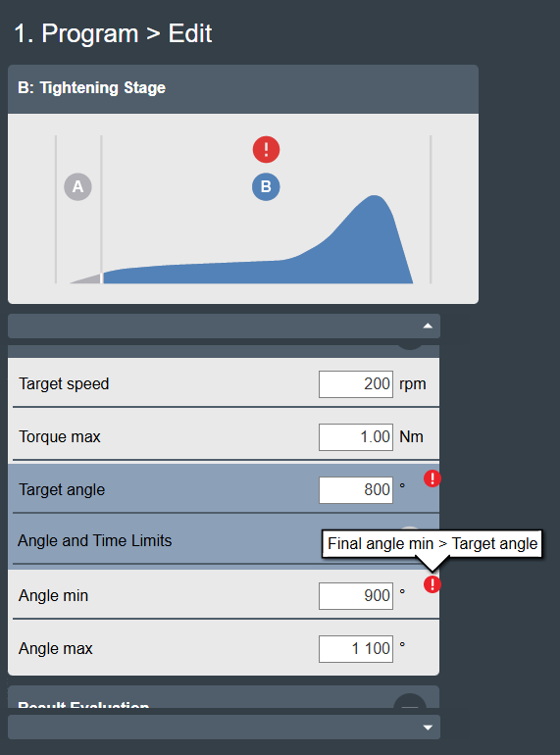This screenshot has width=560, height=755.
Task: Click the Torque max Nm field
Action: point(356,437)
